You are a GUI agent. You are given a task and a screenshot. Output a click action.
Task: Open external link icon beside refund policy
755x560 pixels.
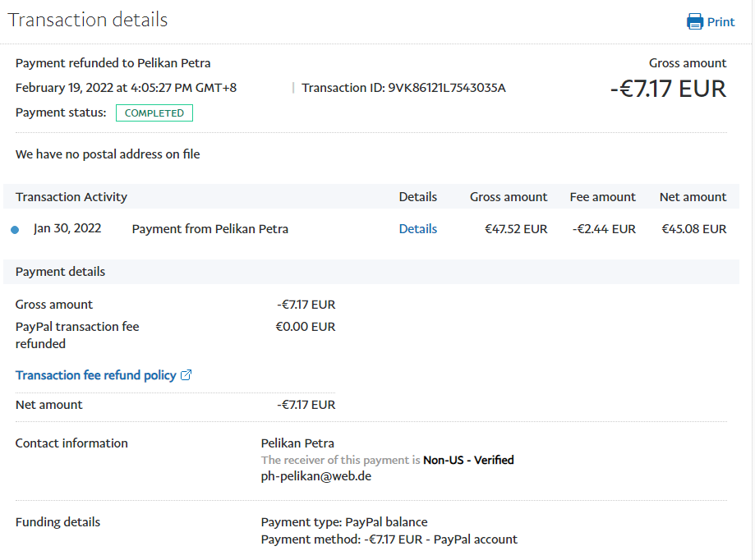(x=186, y=375)
